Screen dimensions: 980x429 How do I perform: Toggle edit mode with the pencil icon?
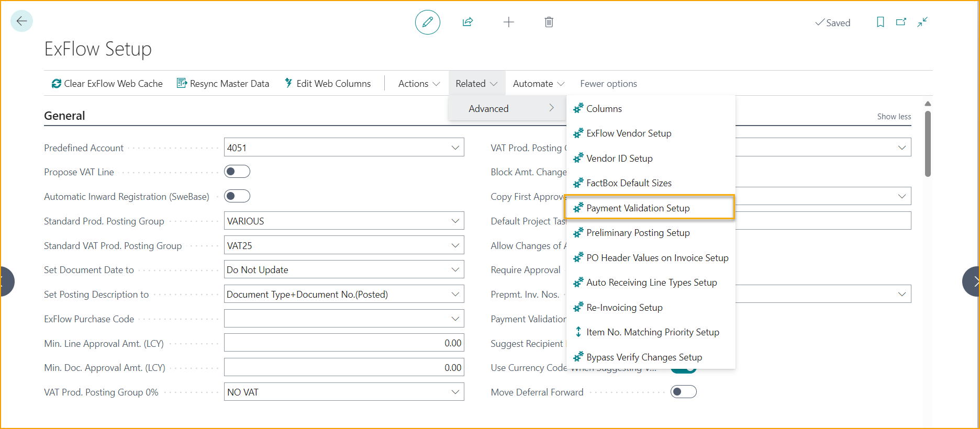click(428, 22)
